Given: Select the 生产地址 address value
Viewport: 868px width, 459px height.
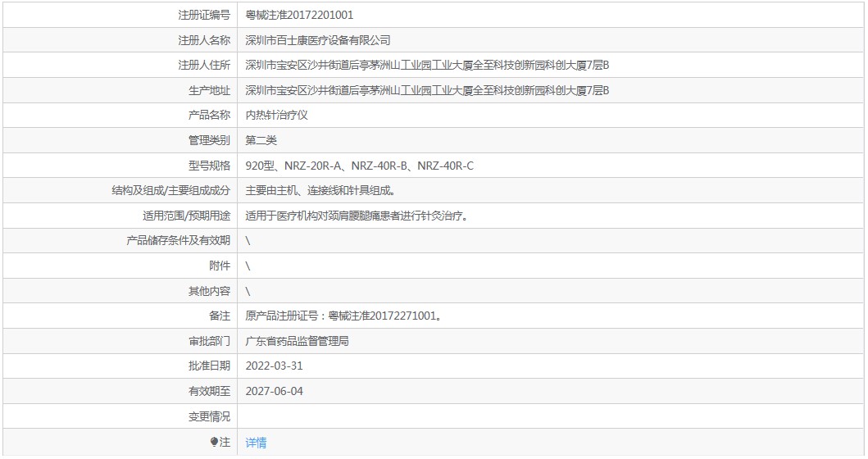Looking at the screenshot, I should pos(427,90).
